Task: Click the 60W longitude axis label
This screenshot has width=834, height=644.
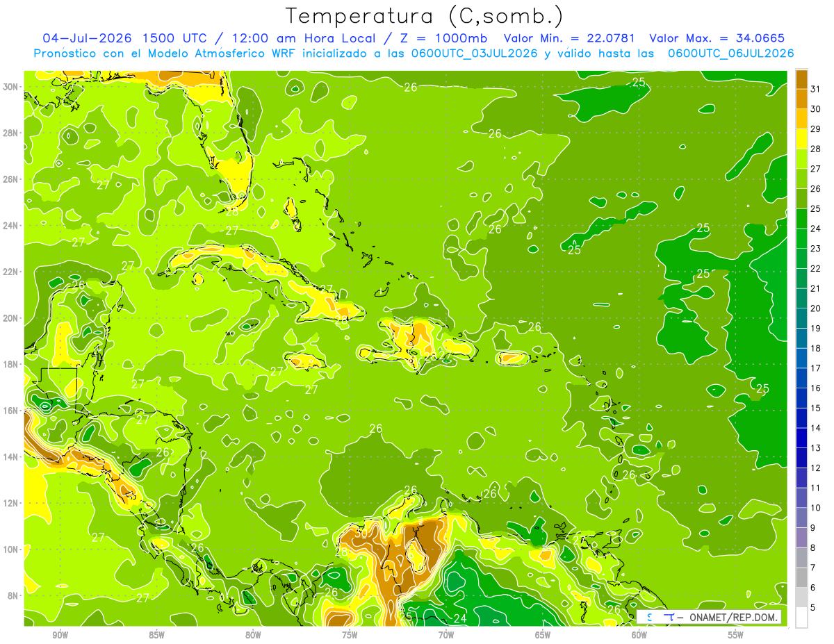Action: (639, 635)
